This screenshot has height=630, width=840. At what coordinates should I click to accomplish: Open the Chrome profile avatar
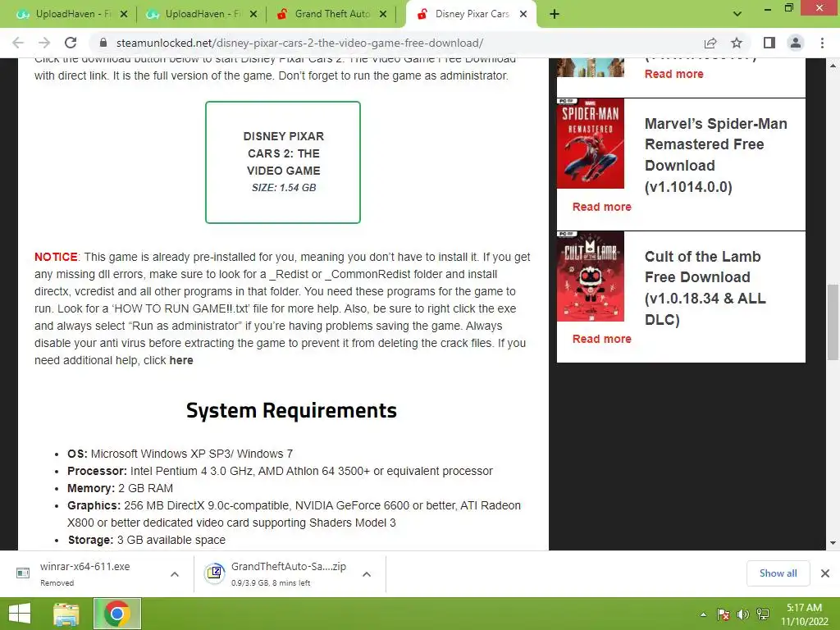point(796,43)
